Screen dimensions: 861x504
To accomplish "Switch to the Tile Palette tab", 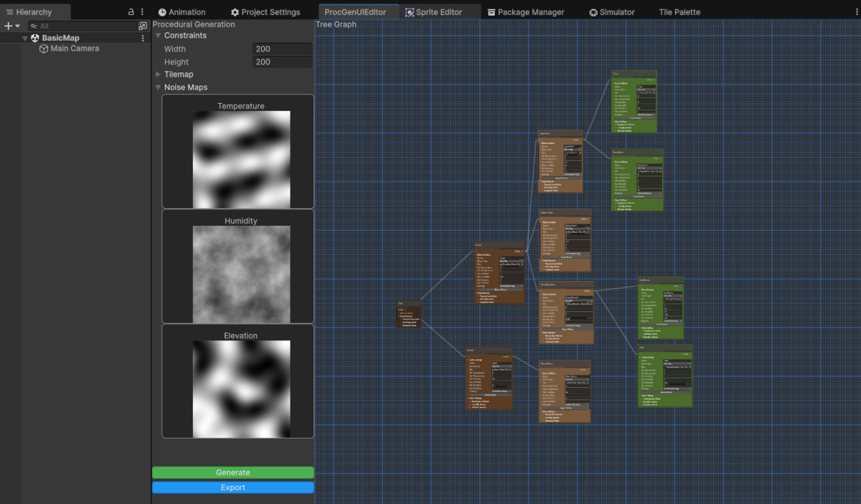I will (x=679, y=11).
